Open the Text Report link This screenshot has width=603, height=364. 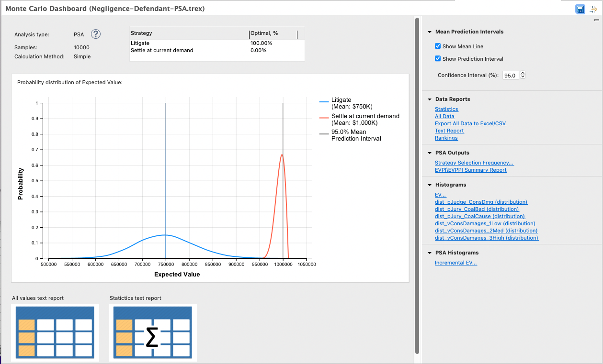pos(449,131)
